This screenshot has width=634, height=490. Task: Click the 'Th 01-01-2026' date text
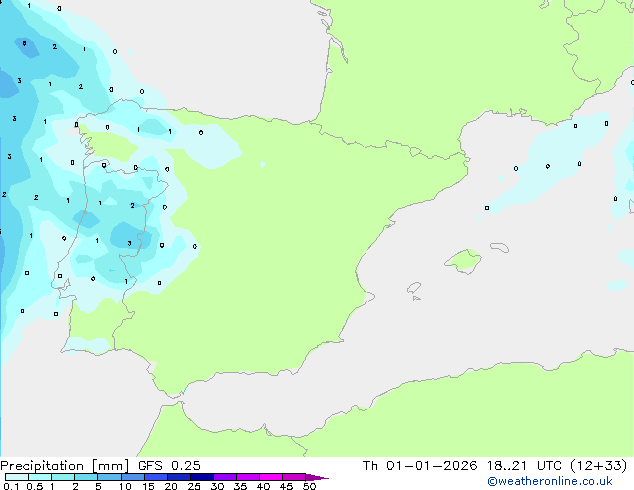pos(420,465)
